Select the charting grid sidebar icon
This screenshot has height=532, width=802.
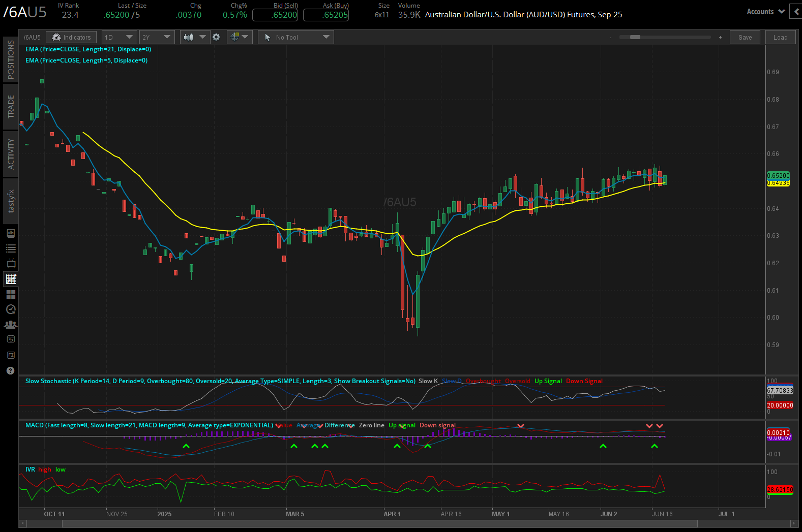[11, 279]
